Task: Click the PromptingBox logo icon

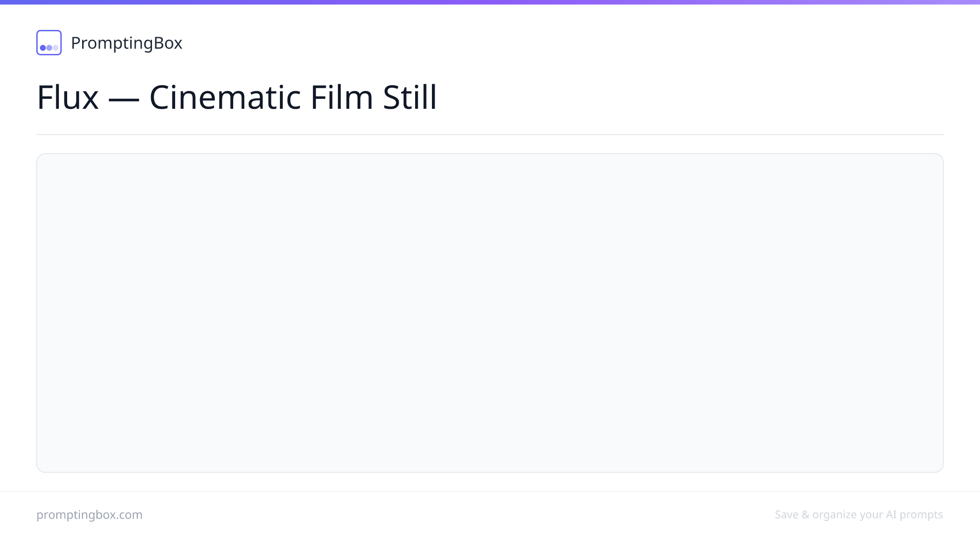Action: (x=49, y=43)
